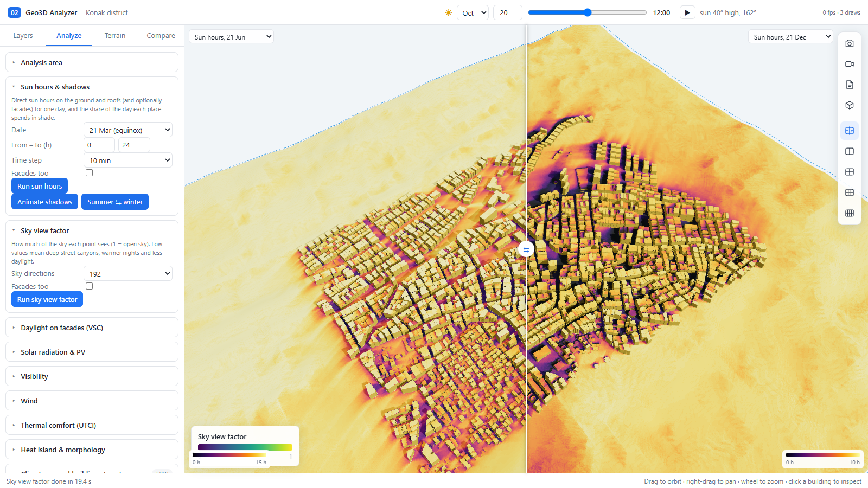Click the Summer ⇆ winter button
The image size is (868, 488).
point(115,202)
